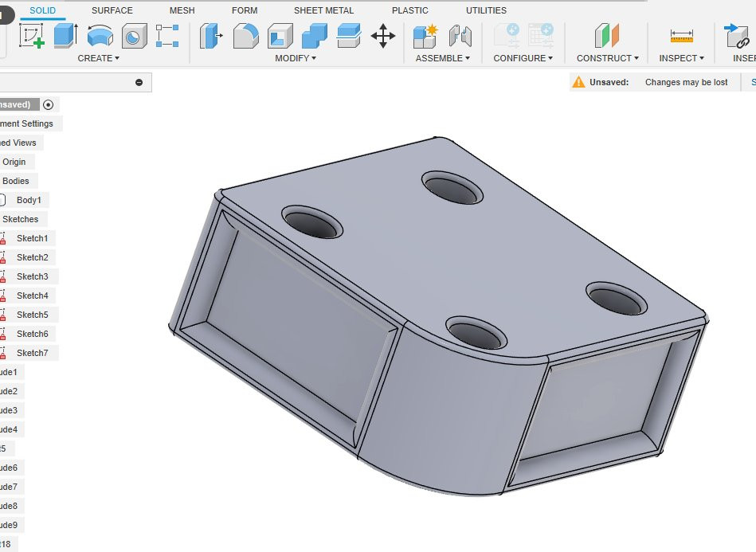Switch to the SOLID tab
This screenshot has height=552, width=756.
coord(42,10)
